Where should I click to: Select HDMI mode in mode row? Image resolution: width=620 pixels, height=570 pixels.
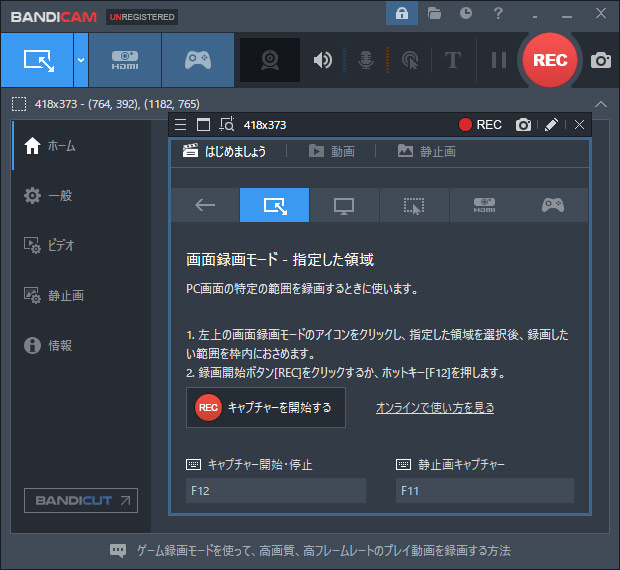tap(484, 205)
